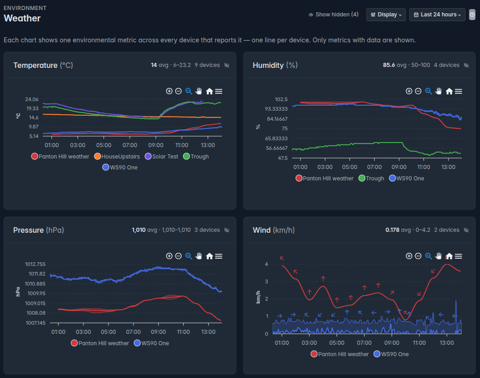
Task: Reset zoom with home icon on Temperature chart
Action: (x=209, y=91)
